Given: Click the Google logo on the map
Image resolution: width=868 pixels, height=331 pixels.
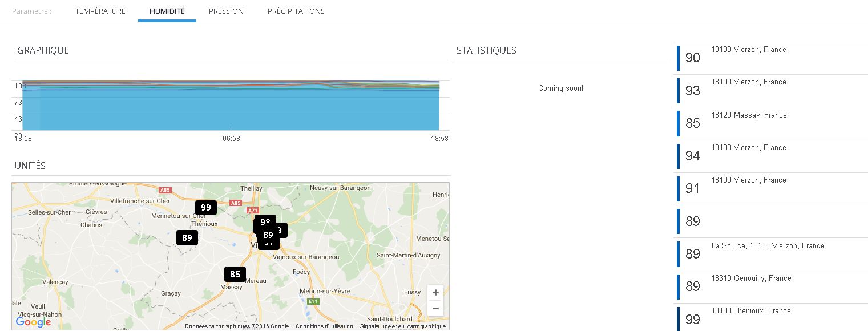Looking at the screenshot, I should click(x=33, y=322).
